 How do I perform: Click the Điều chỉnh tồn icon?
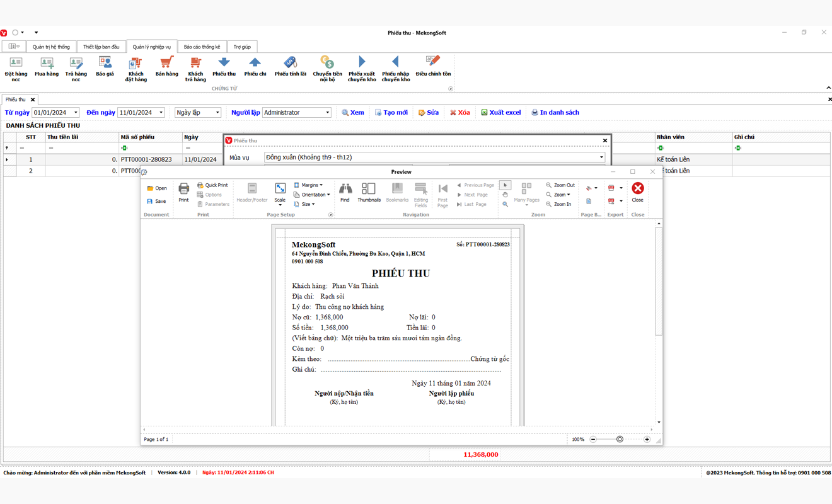point(433,62)
